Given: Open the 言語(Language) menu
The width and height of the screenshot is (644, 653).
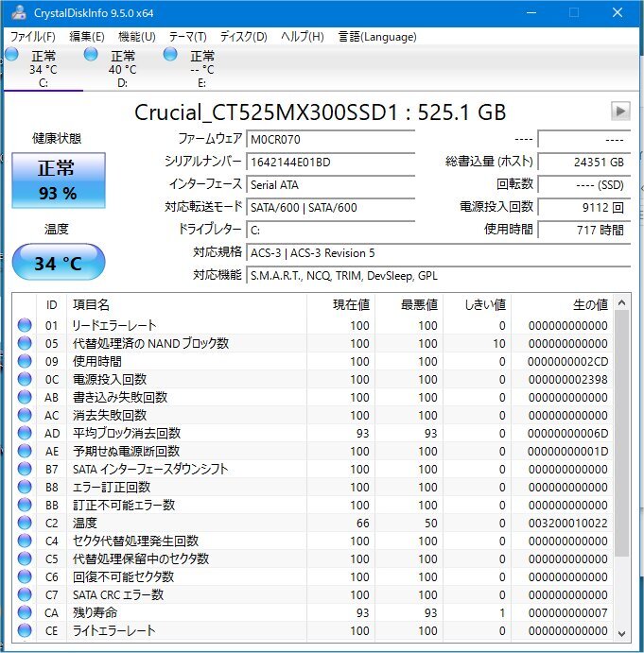Looking at the screenshot, I should click(377, 37).
